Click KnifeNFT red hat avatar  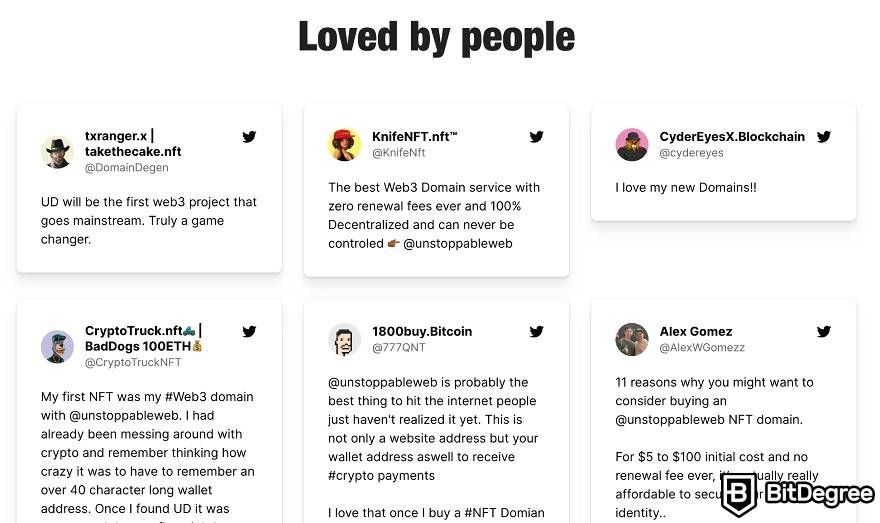(x=345, y=144)
